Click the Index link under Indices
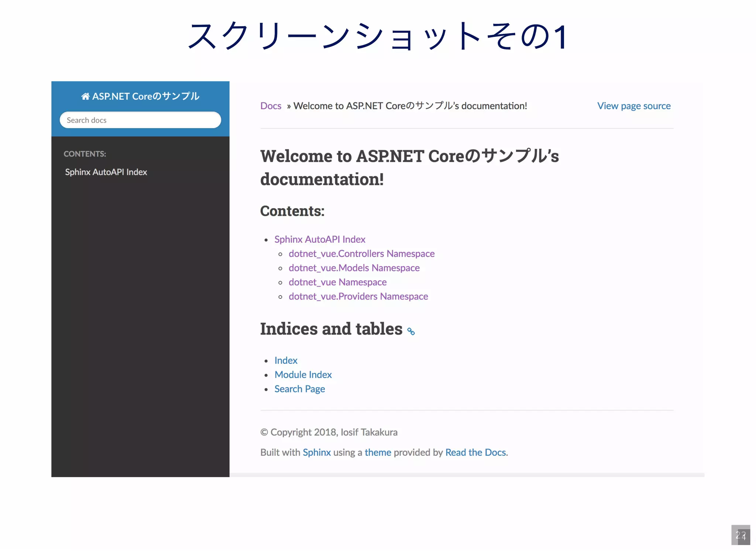The height and width of the screenshot is (551, 756). (x=286, y=360)
